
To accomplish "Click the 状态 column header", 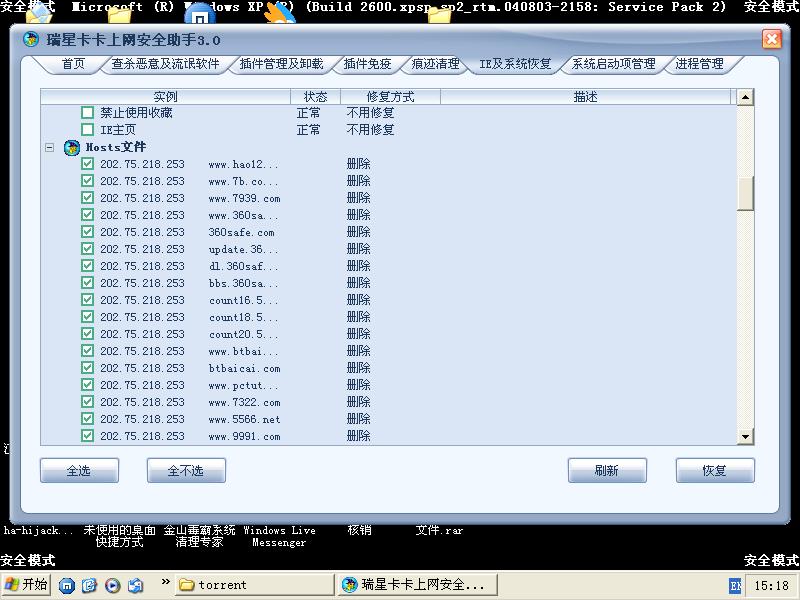I will tap(315, 96).
